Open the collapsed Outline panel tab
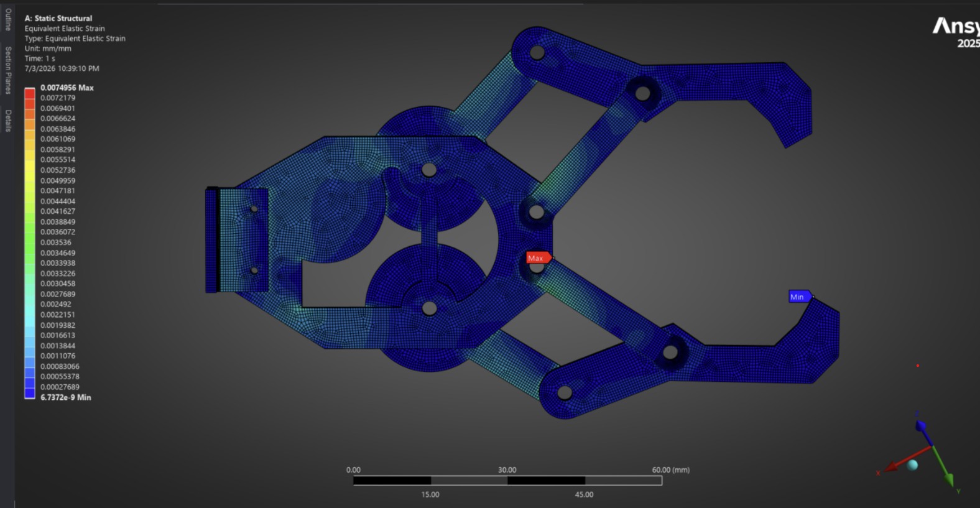Screen dimensions: 980x508 tap(8, 19)
